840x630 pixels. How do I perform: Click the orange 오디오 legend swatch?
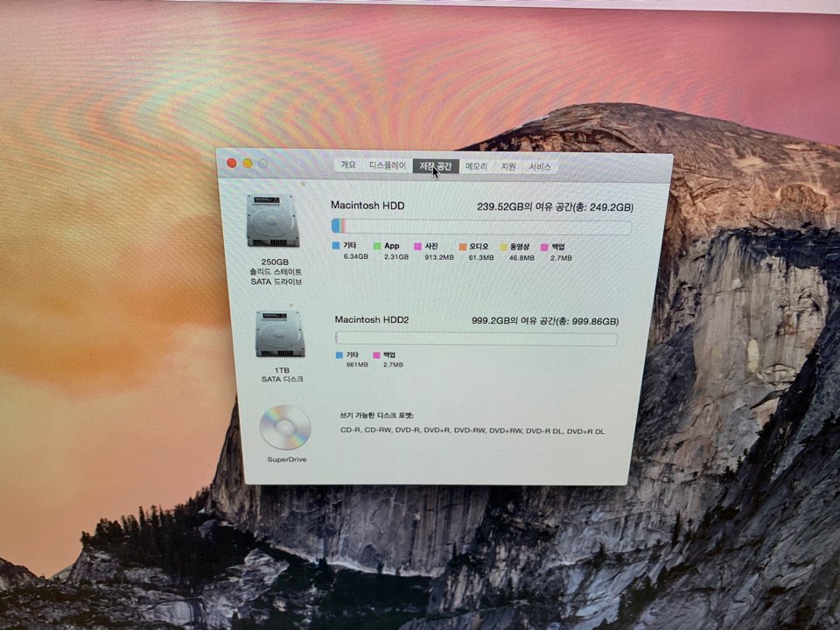pos(461,247)
